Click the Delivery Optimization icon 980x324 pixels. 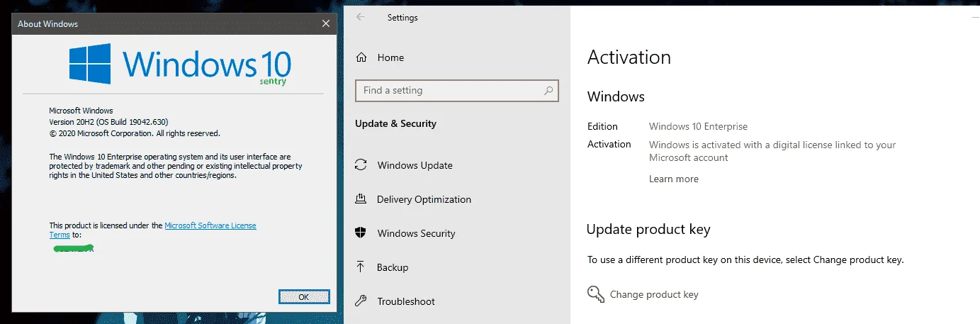pos(361,199)
